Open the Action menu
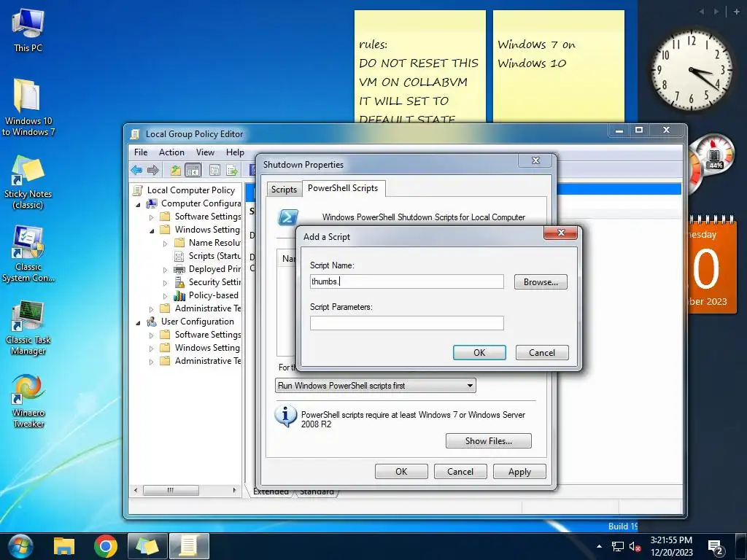Image resolution: width=747 pixels, height=560 pixels. (x=171, y=152)
